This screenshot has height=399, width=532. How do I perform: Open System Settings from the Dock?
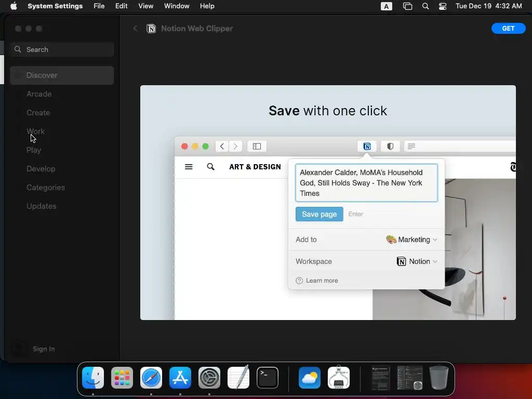click(x=209, y=378)
